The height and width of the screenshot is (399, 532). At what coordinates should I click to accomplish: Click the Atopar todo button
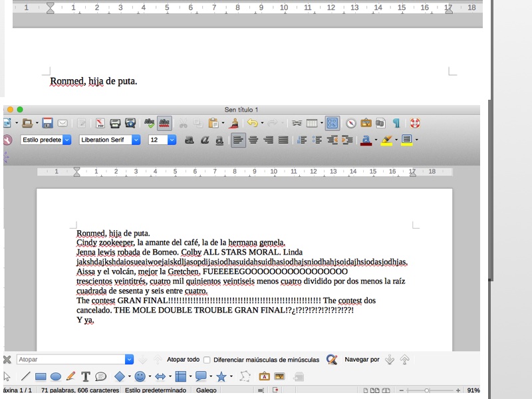pos(183,360)
